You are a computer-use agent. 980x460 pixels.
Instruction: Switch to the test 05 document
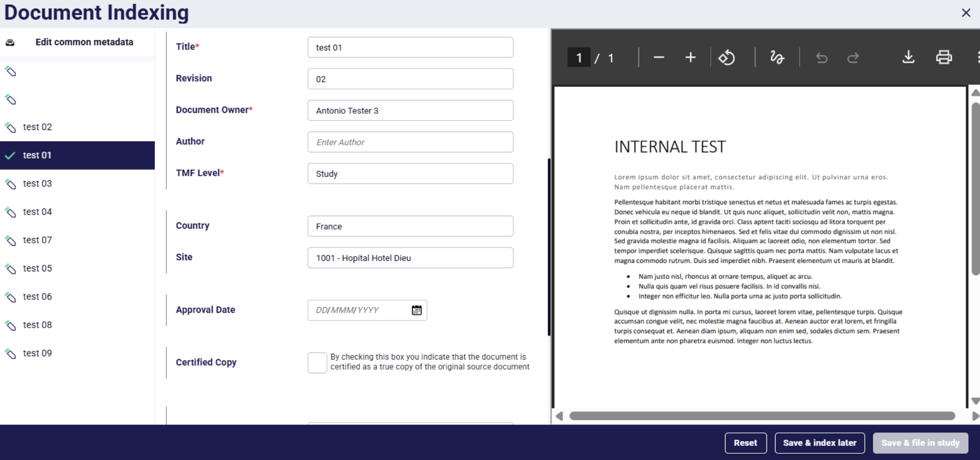point(37,268)
